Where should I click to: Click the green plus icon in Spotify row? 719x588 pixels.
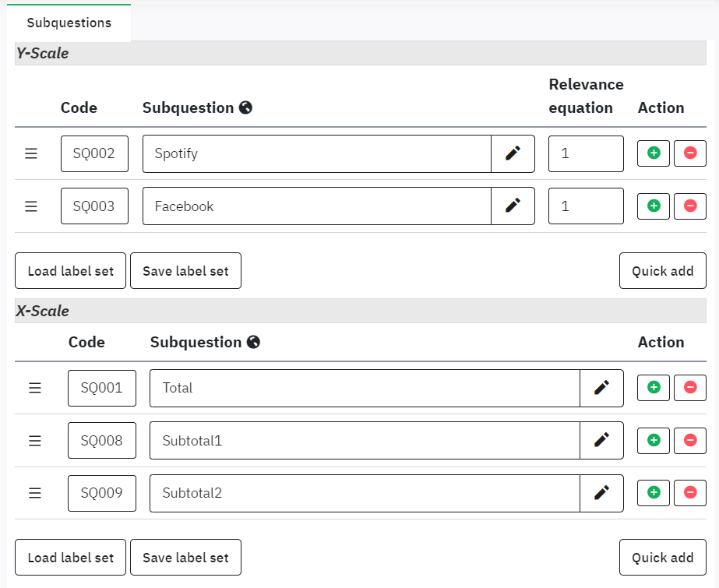pos(654,153)
